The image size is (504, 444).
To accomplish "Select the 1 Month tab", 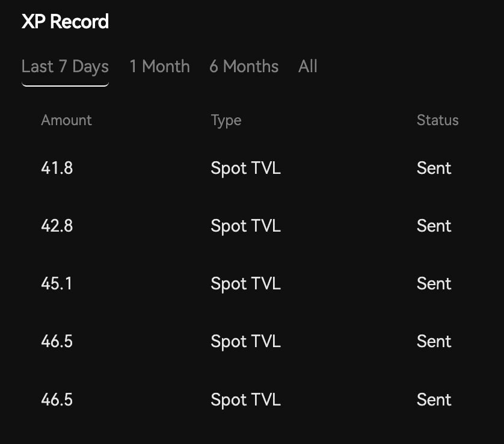I will pos(159,67).
